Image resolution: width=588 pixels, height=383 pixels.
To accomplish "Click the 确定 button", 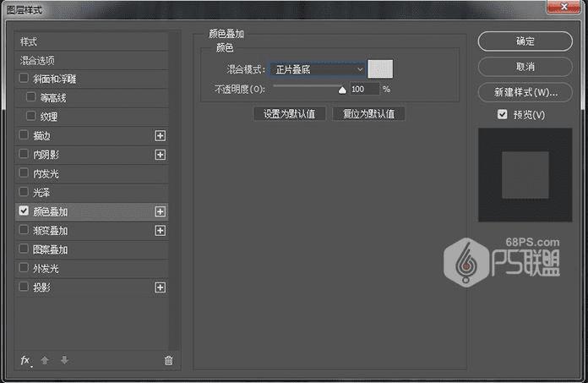I will pos(525,41).
